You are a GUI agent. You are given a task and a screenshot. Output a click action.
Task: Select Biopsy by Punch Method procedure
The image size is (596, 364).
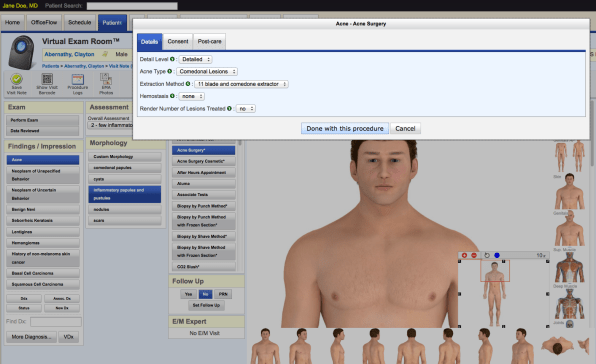pos(204,206)
